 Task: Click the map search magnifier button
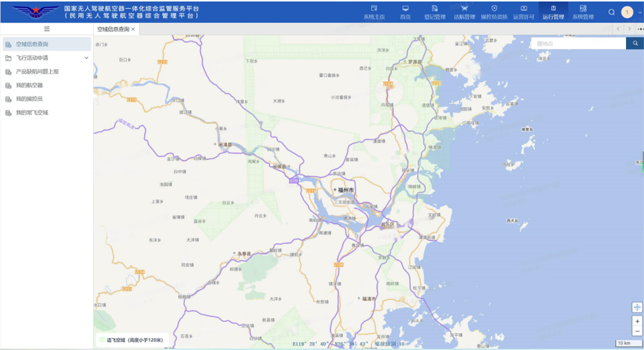635,44
